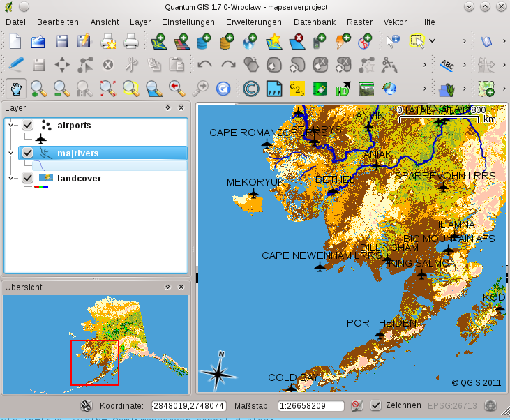Zoom to layer extent
This screenshot has width=510, height=420.
154,89
